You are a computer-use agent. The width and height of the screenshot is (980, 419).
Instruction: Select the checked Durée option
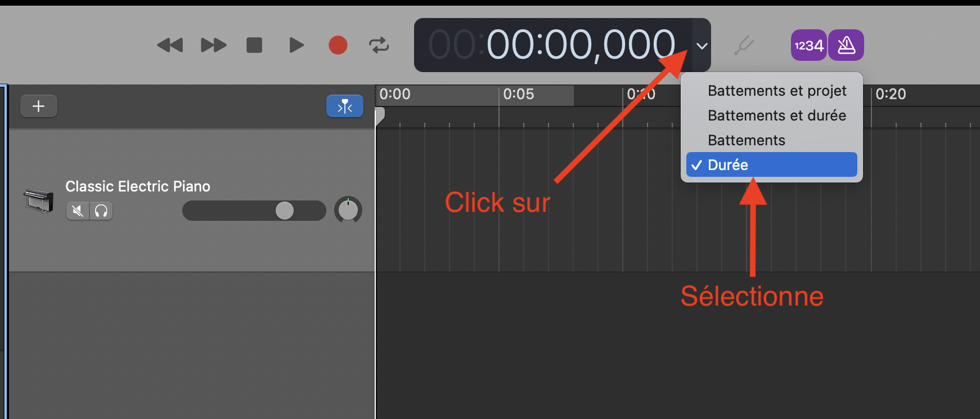772,165
